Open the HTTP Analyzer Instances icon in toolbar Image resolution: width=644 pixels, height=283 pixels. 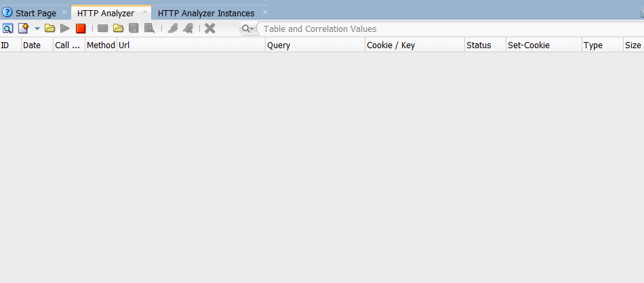[8, 29]
